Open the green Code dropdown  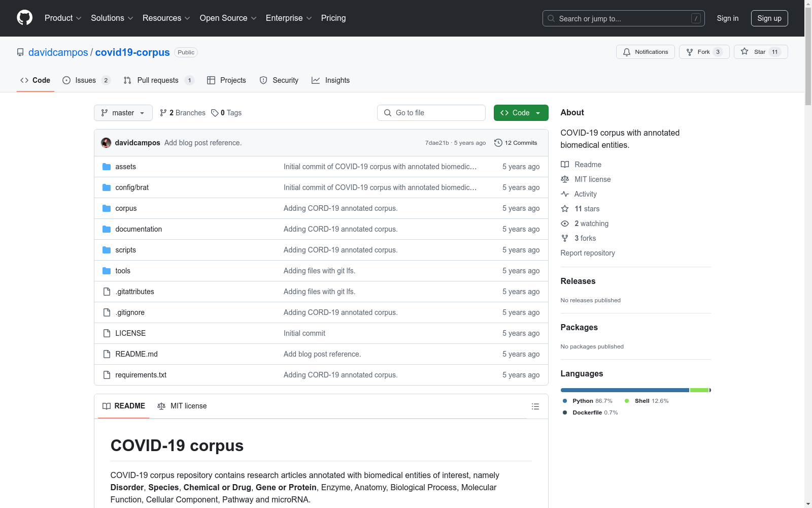click(x=521, y=113)
